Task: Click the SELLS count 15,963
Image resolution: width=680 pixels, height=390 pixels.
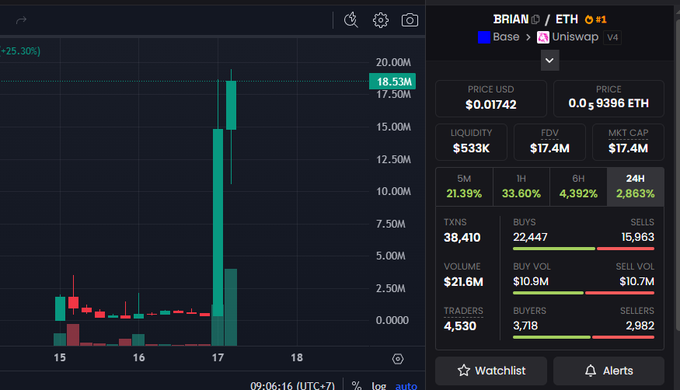Action: point(638,237)
